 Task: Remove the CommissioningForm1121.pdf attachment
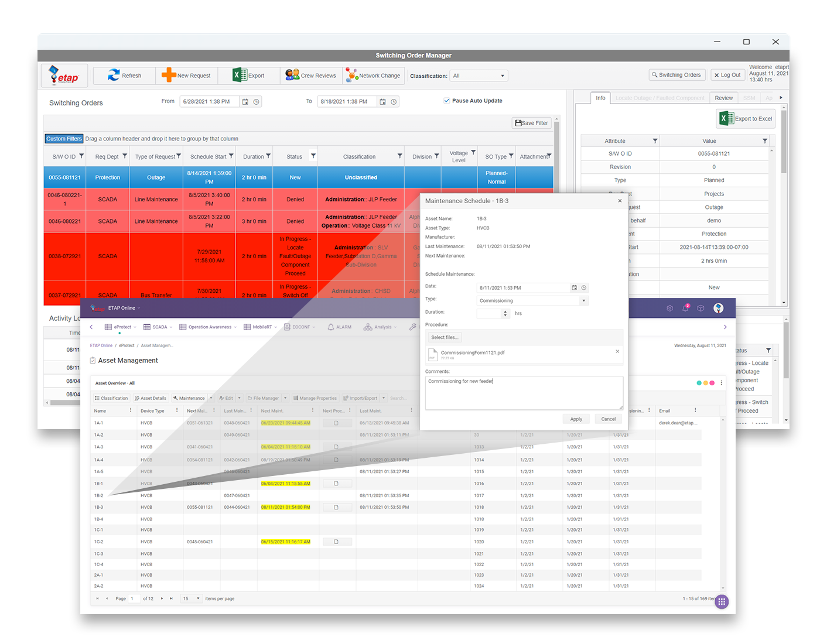pyautogui.click(x=617, y=351)
